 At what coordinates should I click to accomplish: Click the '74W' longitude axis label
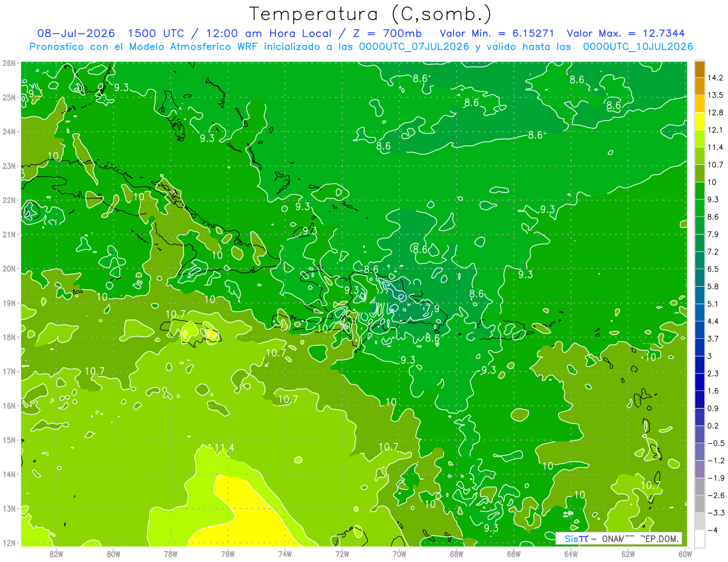pyautogui.click(x=285, y=554)
